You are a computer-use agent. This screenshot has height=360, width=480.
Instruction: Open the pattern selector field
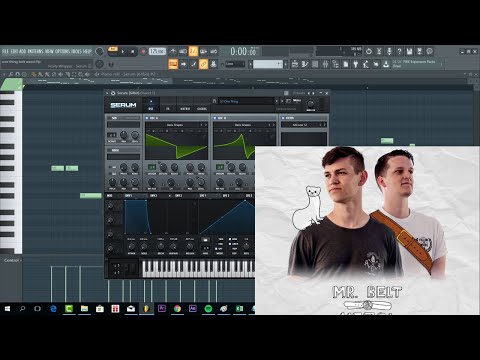click(268, 64)
